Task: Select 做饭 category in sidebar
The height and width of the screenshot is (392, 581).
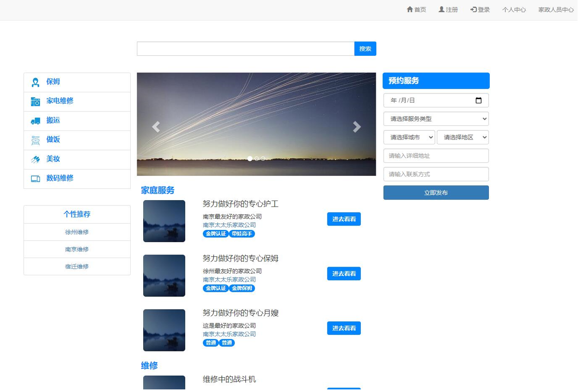Action: pyautogui.click(x=77, y=140)
